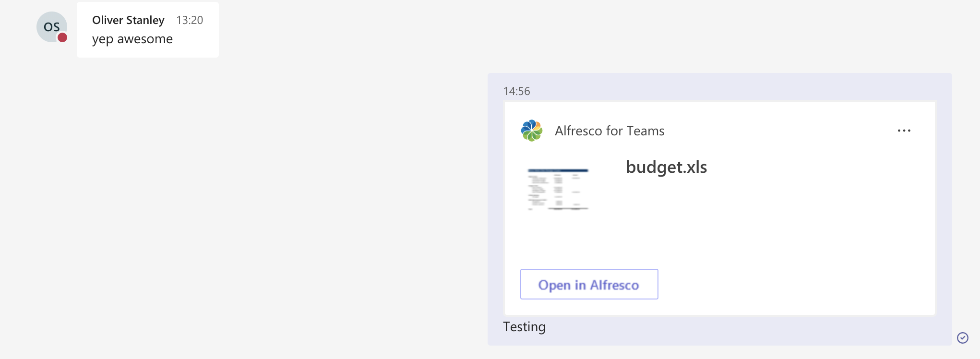The width and height of the screenshot is (980, 359).
Task: Expand more options for the budget.xls card
Action: click(x=904, y=130)
